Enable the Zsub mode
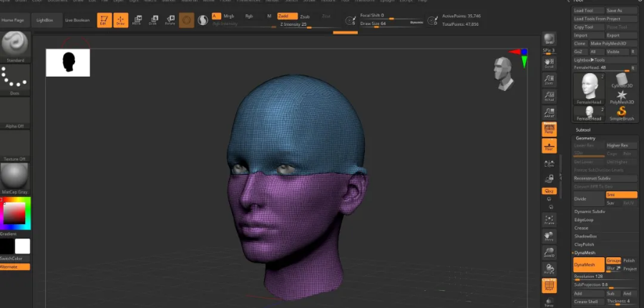644x308 pixels. pyautogui.click(x=305, y=16)
